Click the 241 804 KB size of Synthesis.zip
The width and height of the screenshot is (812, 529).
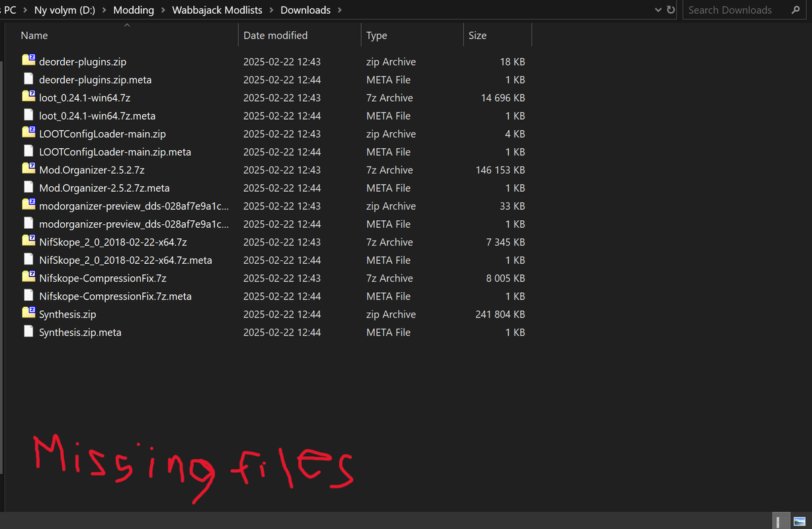tap(500, 314)
